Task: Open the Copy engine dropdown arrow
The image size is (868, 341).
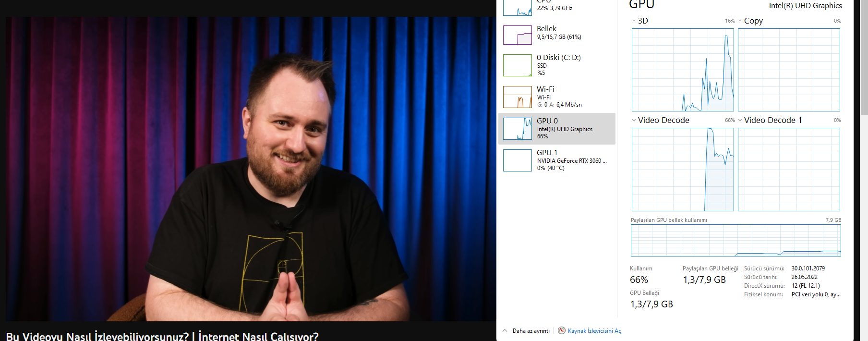Action: [x=740, y=21]
